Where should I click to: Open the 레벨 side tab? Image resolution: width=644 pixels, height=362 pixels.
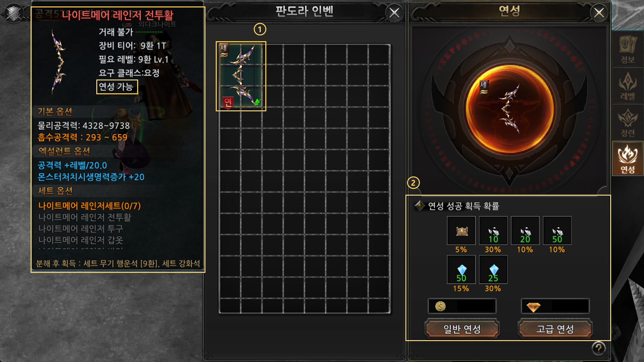point(628,86)
